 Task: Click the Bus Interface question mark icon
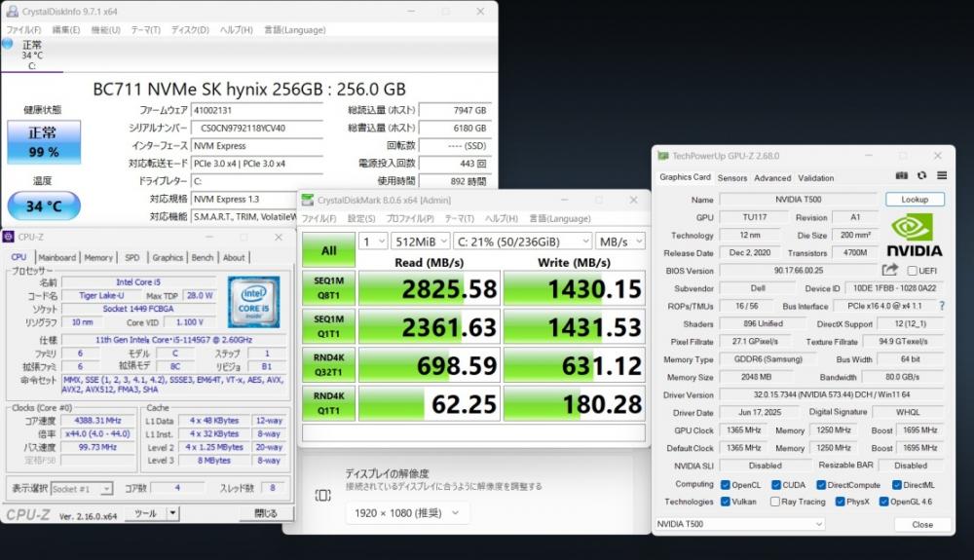pos(942,306)
